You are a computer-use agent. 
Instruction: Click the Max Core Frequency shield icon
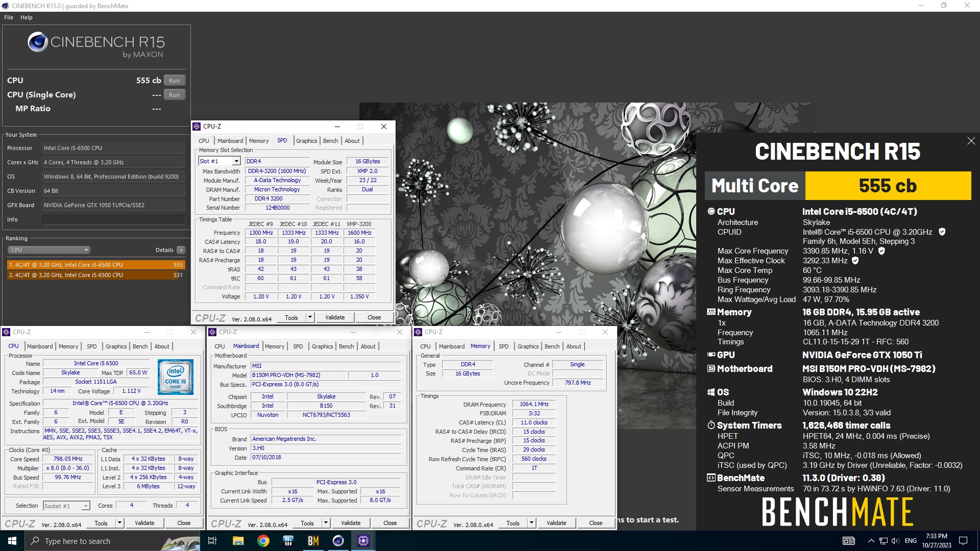pos(881,251)
